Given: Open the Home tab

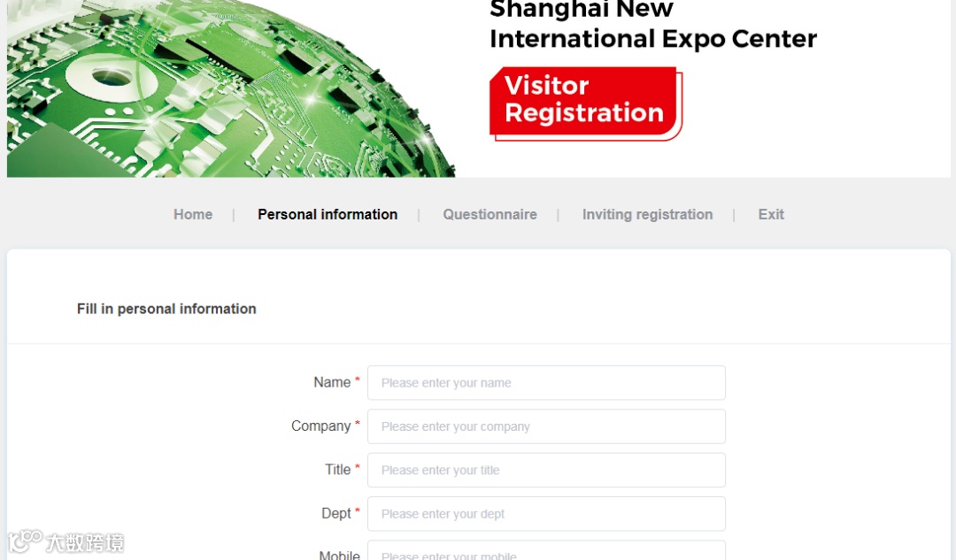Looking at the screenshot, I should tap(193, 214).
